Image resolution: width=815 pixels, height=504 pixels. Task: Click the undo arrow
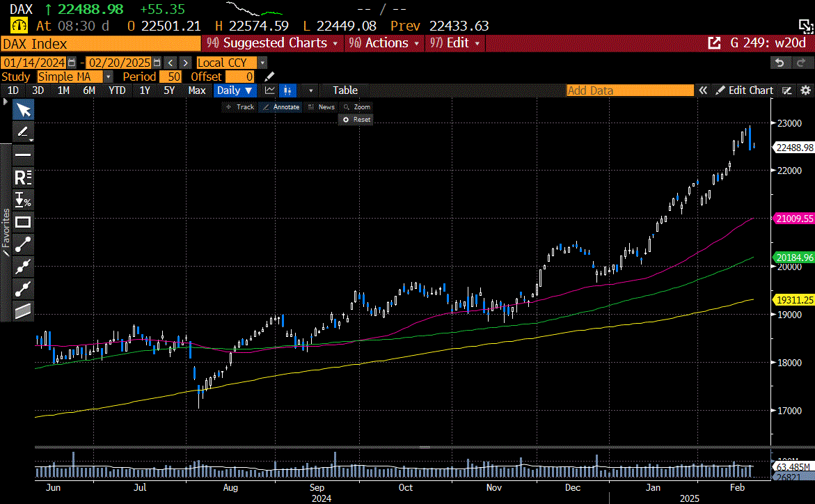point(780,63)
